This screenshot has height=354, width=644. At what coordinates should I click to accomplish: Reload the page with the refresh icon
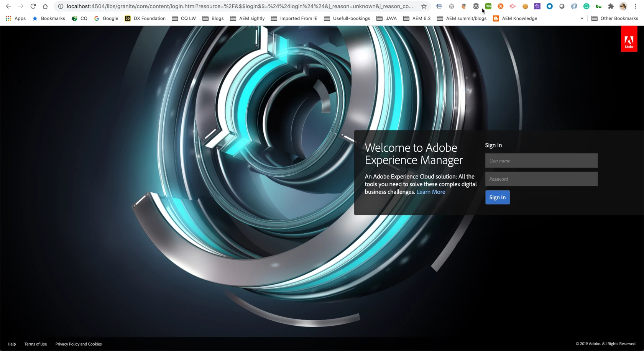pyautogui.click(x=33, y=6)
